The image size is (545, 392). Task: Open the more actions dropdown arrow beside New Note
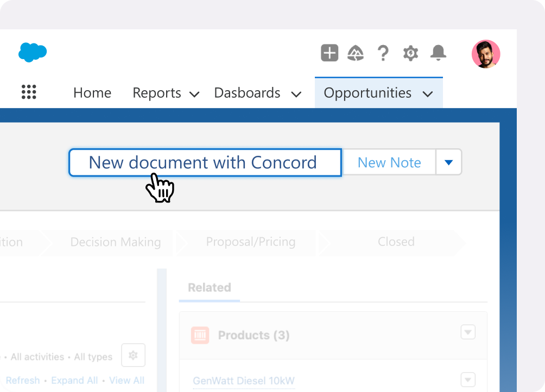coord(449,162)
